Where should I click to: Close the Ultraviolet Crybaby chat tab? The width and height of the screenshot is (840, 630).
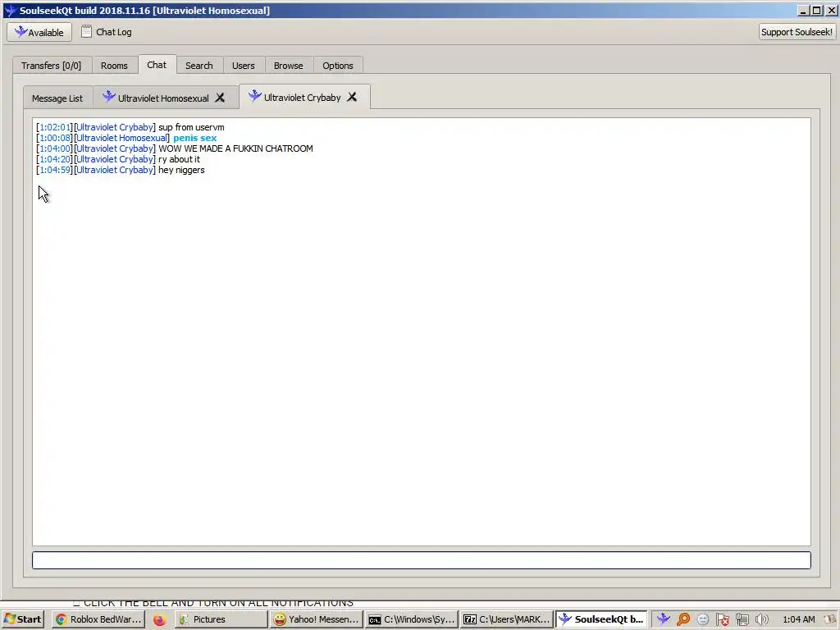click(x=351, y=97)
